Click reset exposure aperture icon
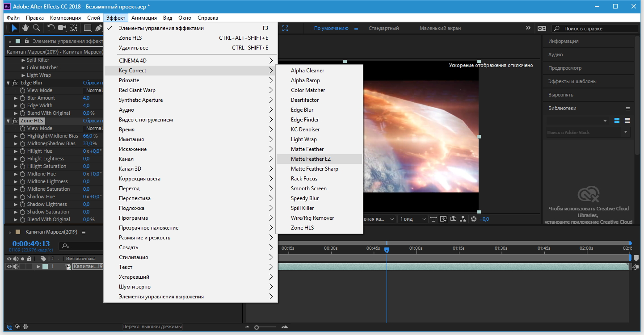The height and width of the screenshot is (335, 644). (474, 219)
